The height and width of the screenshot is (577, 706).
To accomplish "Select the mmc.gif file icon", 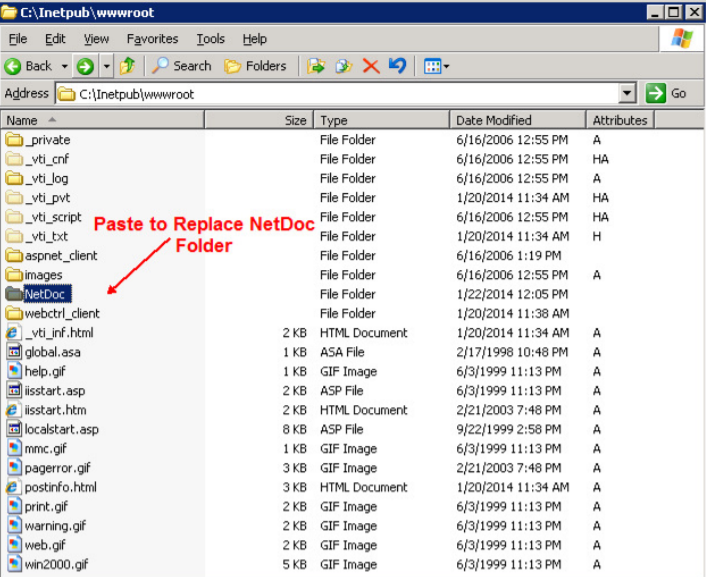I will click(x=14, y=449).
